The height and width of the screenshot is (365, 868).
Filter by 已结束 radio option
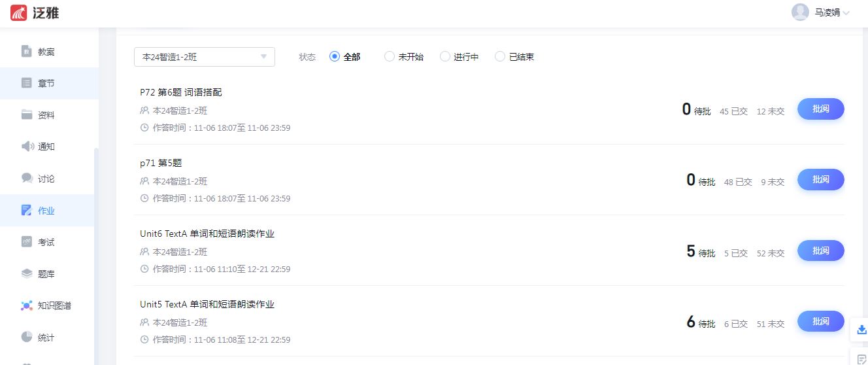[500, 57]
